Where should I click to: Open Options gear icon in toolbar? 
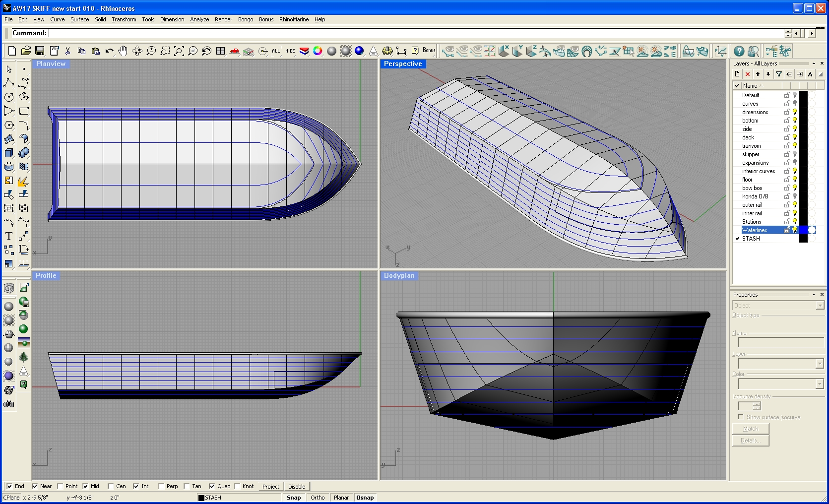(387, 51)
